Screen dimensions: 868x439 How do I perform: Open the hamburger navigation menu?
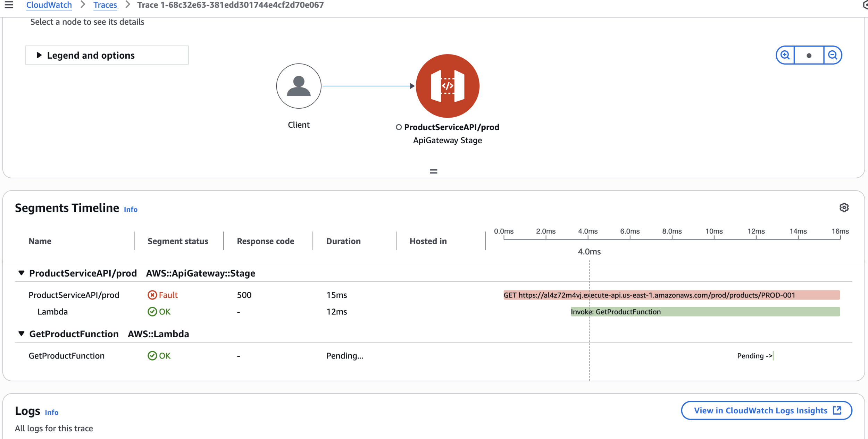coord(9,5)
